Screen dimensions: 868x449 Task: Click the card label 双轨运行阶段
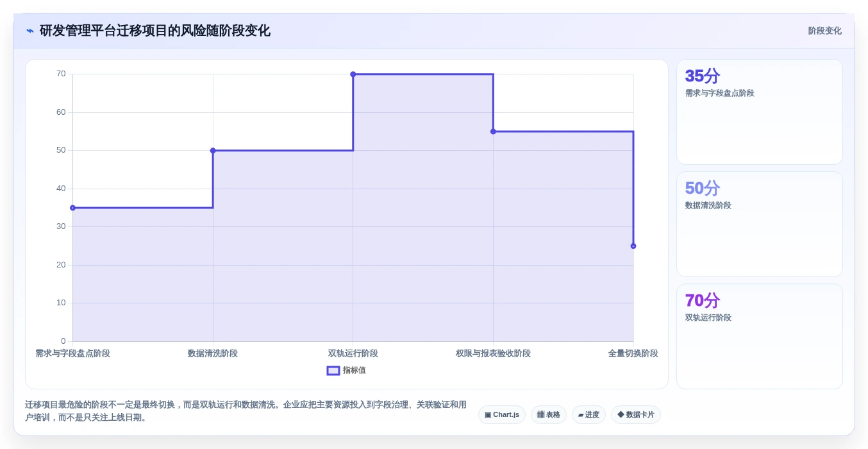(x=708, y=318)
